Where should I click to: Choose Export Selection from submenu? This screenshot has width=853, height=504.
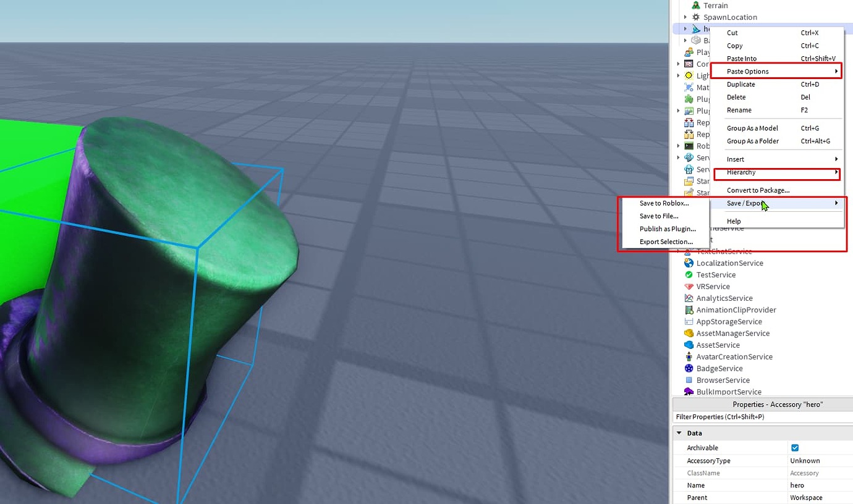[666, 242]
